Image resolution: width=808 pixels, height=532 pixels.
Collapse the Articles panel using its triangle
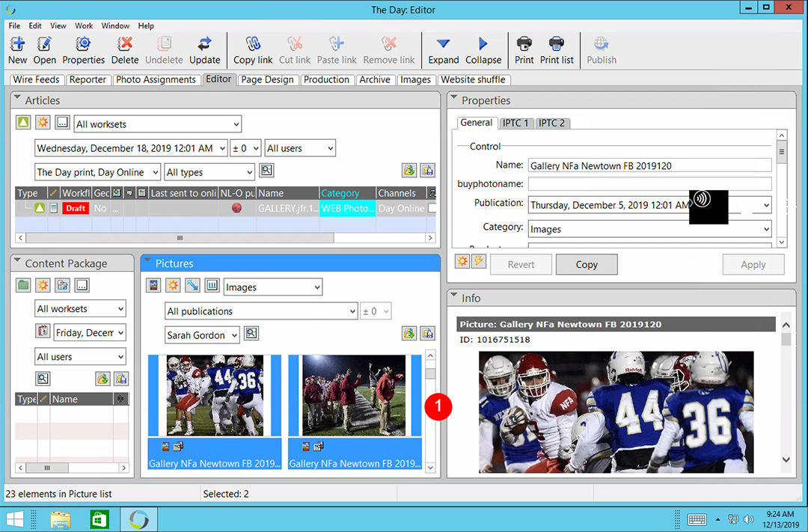[x=17, y=97]
